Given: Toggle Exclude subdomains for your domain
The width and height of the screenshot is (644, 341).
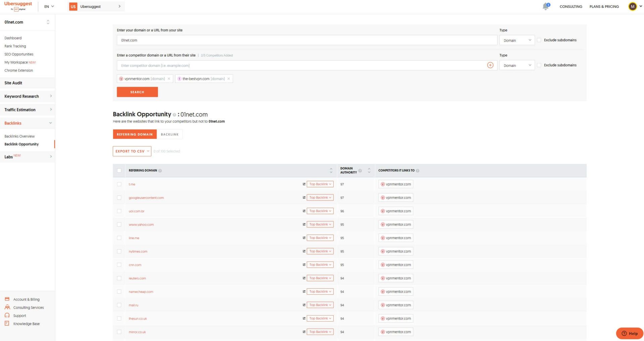Looking at the screenshot, I should coord(539,40).
